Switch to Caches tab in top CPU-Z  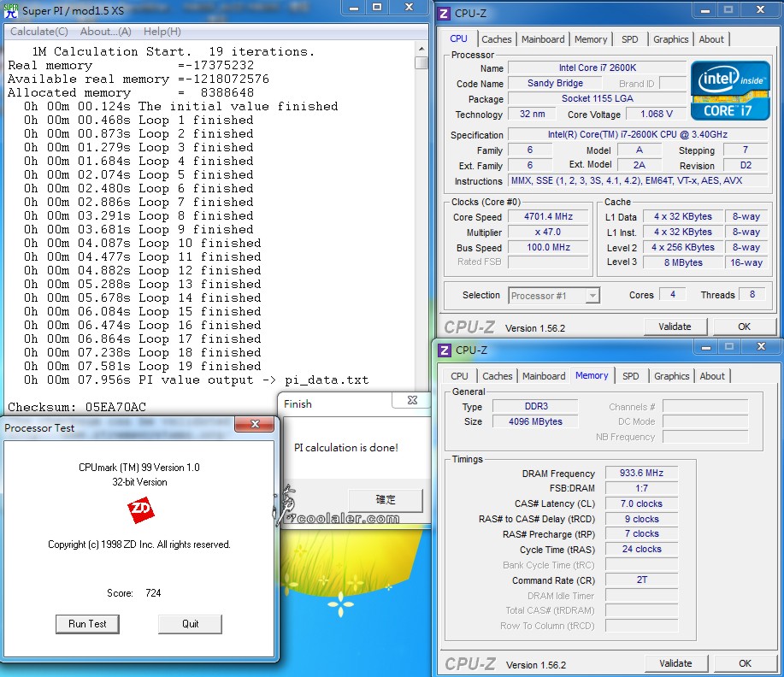click(496, 39)
